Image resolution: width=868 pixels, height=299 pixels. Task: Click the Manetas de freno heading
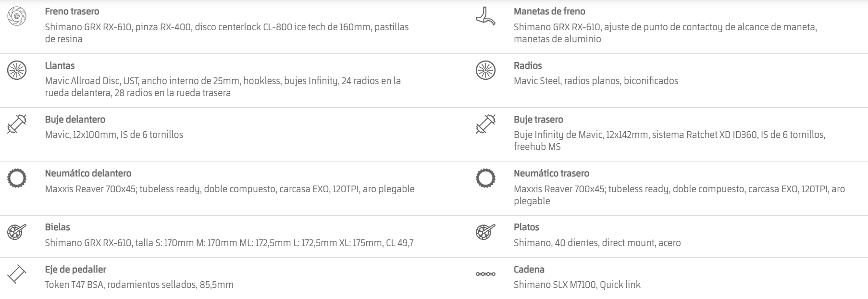coord(549,11)
